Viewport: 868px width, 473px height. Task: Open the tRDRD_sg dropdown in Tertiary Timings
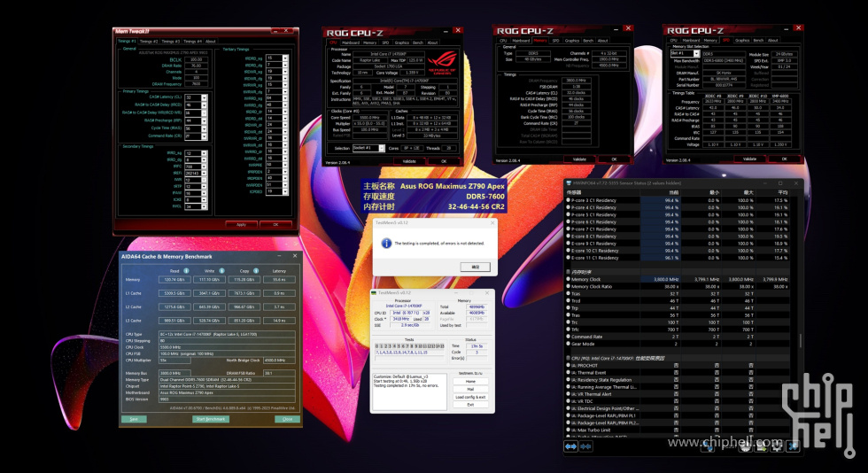coord(285,58)
